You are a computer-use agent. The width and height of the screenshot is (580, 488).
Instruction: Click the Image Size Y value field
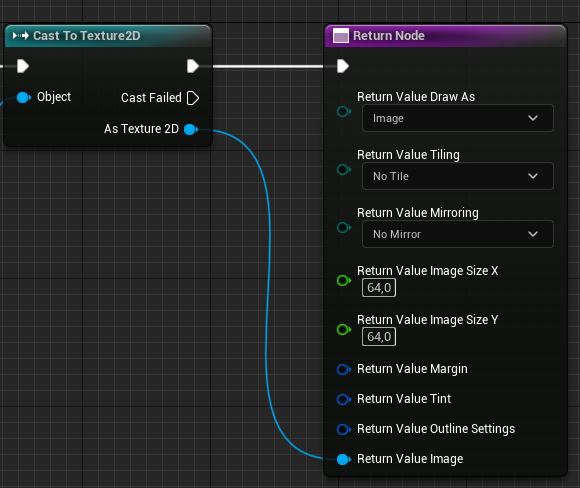(379, 337)
